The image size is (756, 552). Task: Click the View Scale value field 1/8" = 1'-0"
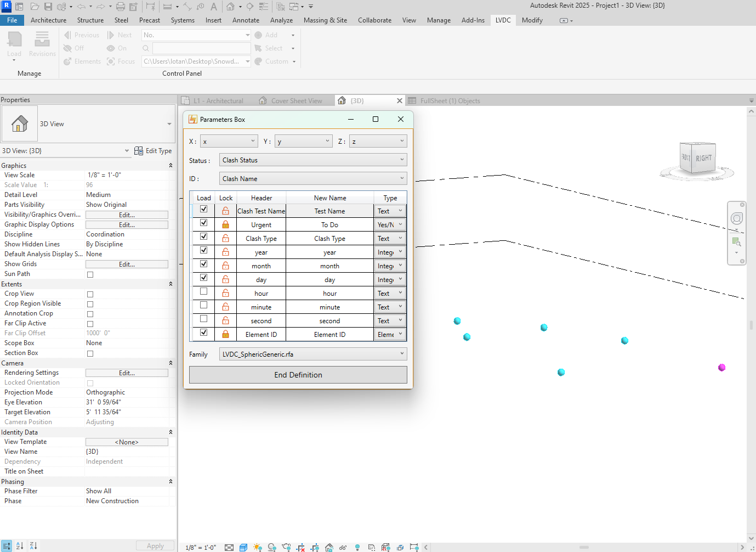(127, 175)
